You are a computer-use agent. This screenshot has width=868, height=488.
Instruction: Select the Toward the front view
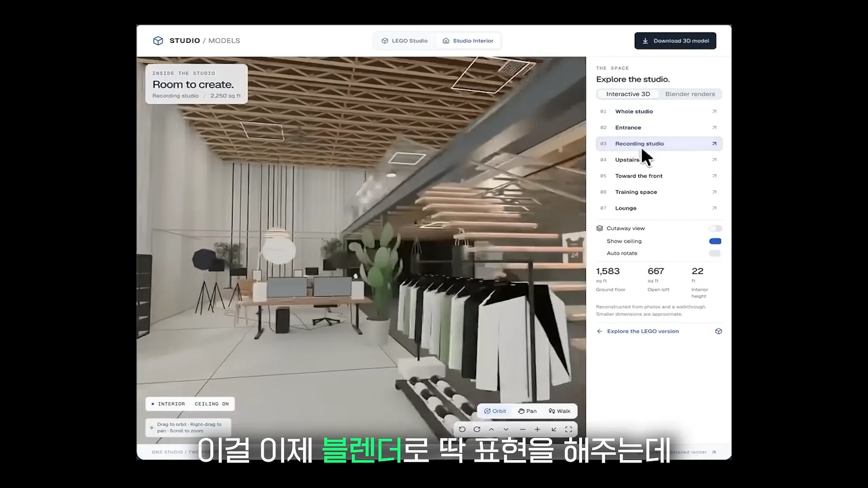point(659,176)
